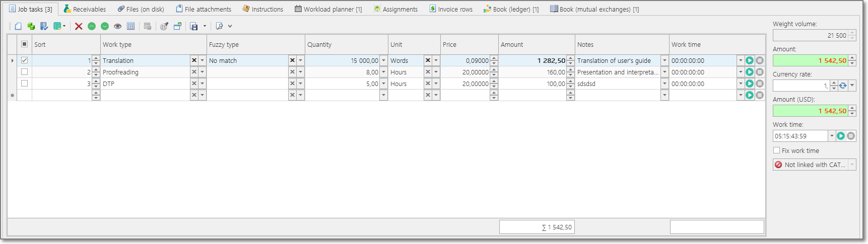Click the Price column header
The height and width of the screenshot is (244, 868).
tap(469, 44)
